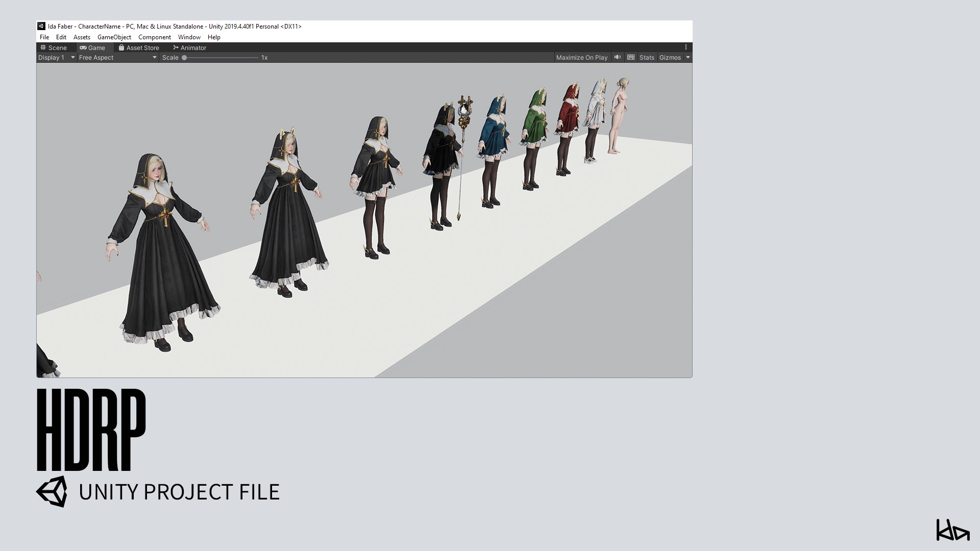Open the Window menu
This screenshot has width=980, height=551.
click(x=189, y=37)
